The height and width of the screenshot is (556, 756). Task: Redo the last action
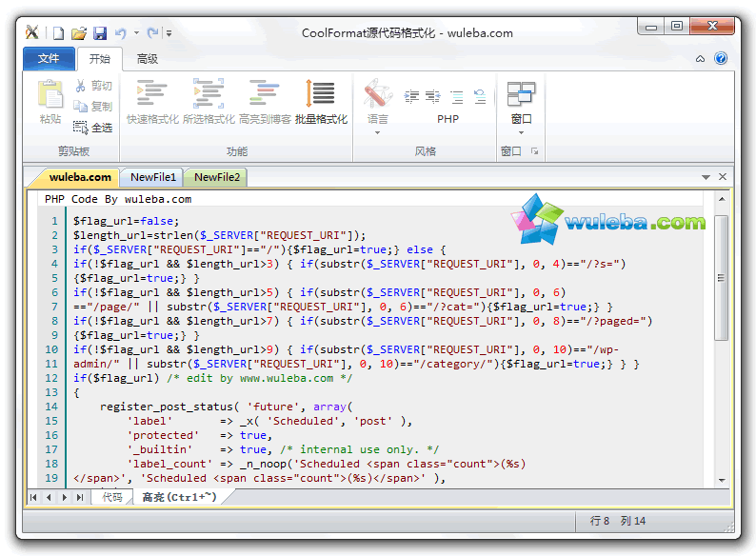coord(152,32)
